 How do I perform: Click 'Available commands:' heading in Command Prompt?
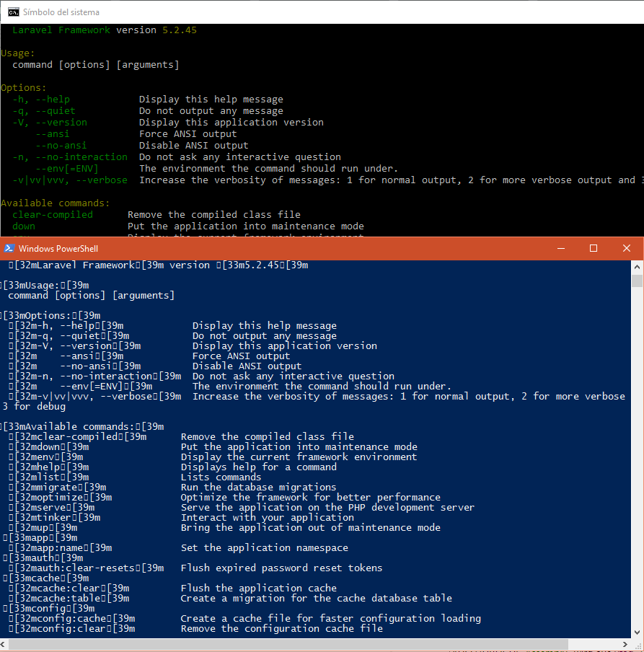pos(56,203)
